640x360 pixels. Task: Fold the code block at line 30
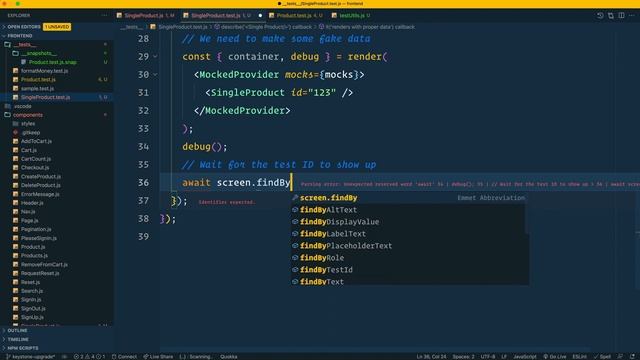pos(155,75)
